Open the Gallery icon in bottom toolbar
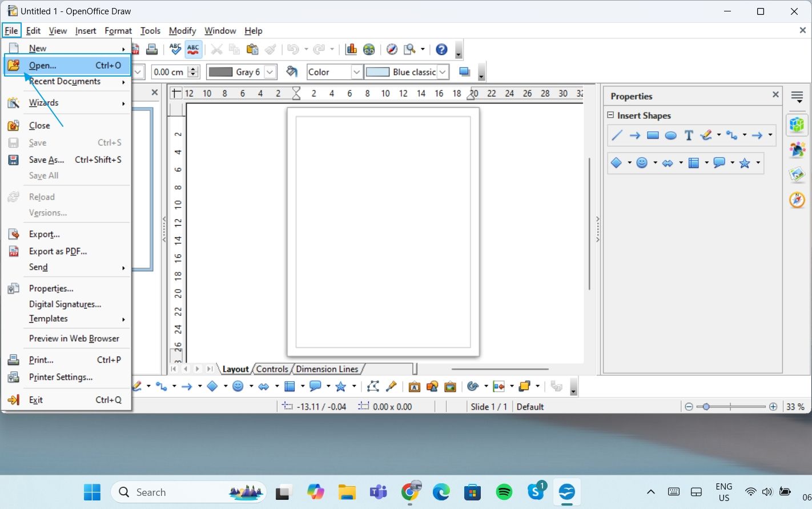 [x=451, y=387]
